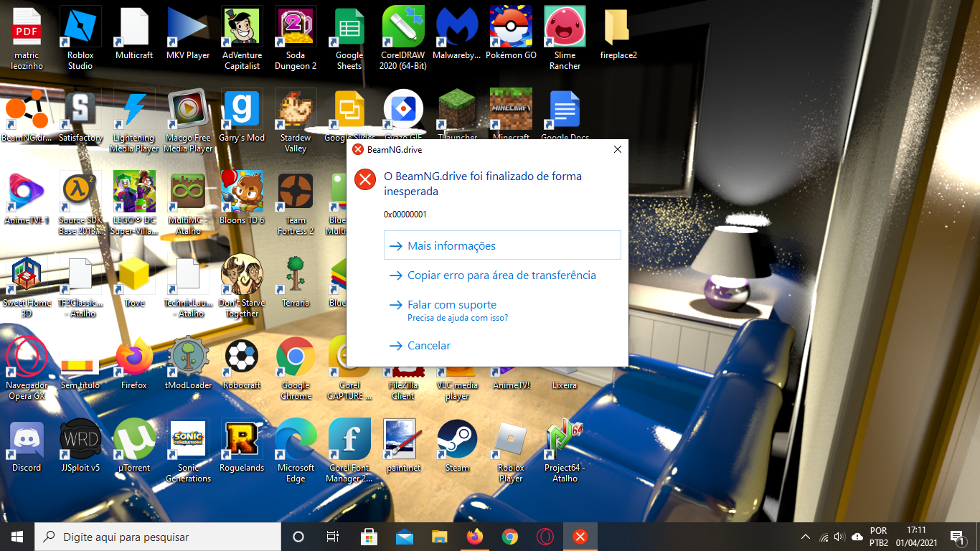Image resolution: width=980 pixels, height=551 pixels.
Task: Select the Minecraft desktop icon
Action: (x=511, y=115)
